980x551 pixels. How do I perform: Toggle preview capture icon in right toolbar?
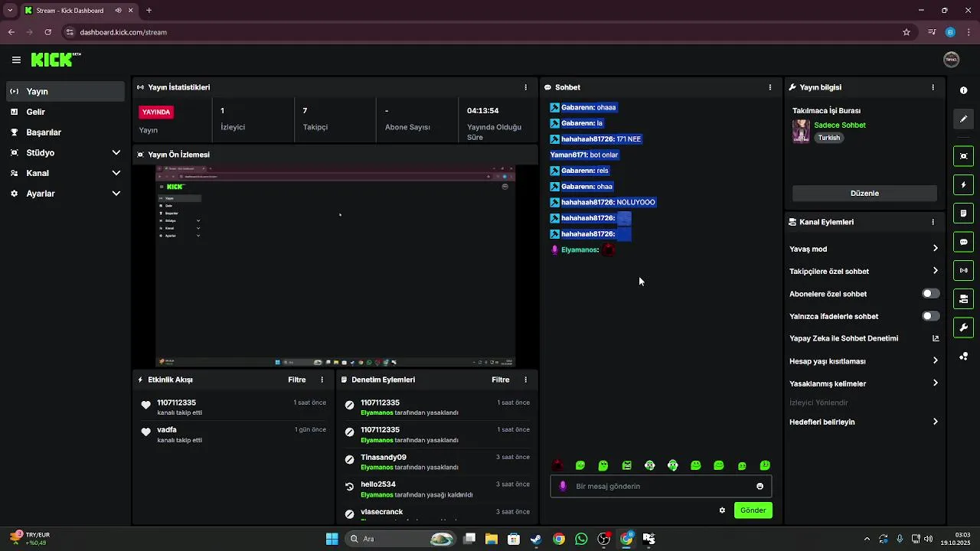(x=963, y=156)
